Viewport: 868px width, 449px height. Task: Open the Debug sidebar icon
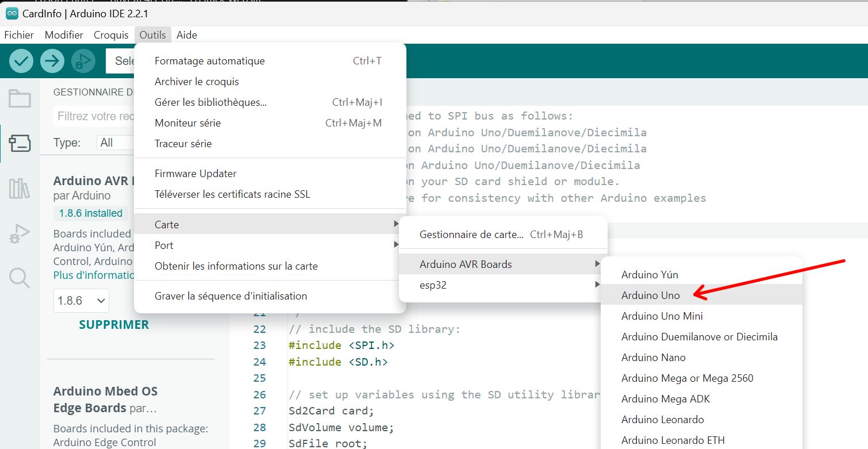tap(20, 233)
